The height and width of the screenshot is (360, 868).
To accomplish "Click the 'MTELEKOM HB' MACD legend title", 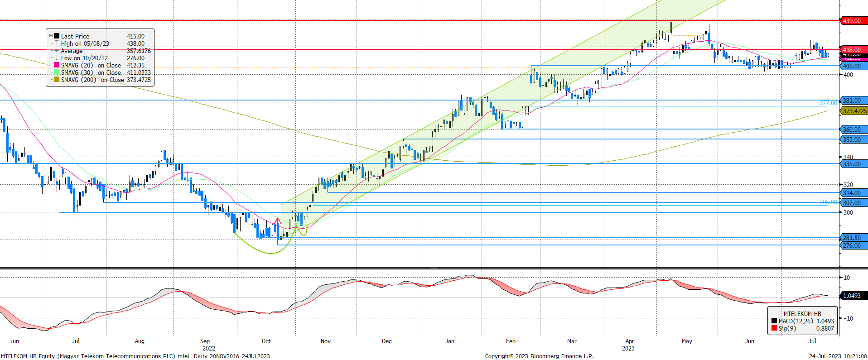I will point(802,314).
